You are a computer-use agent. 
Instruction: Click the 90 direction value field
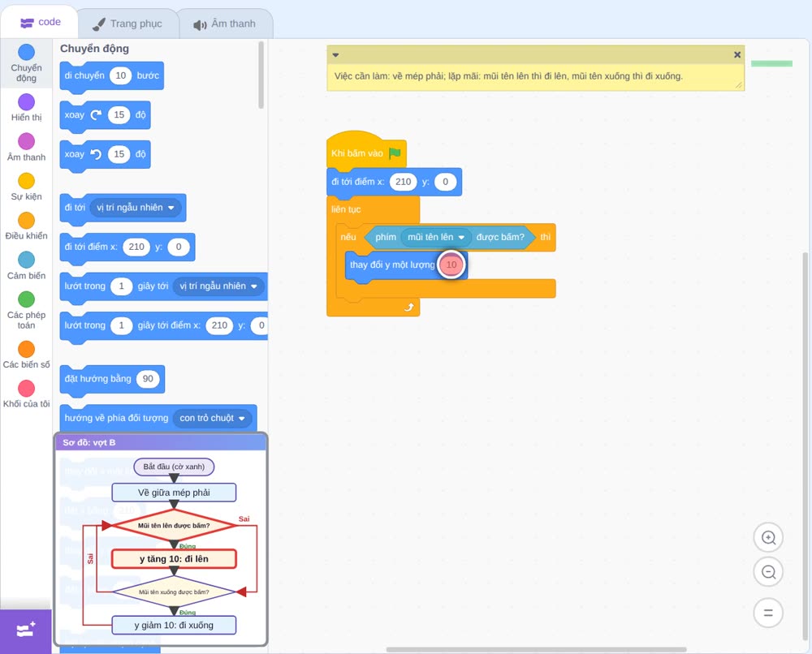[x=148, y=379]
